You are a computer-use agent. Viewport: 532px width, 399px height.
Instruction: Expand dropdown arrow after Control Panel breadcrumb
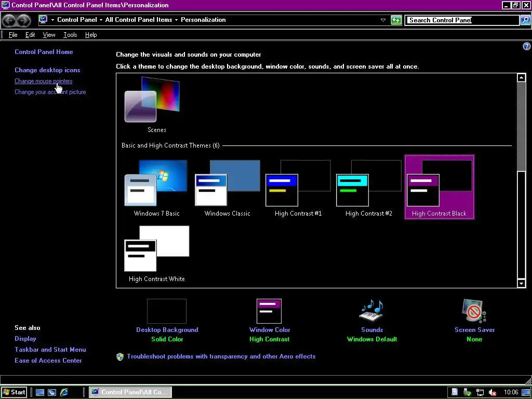[x=101, y=20]
